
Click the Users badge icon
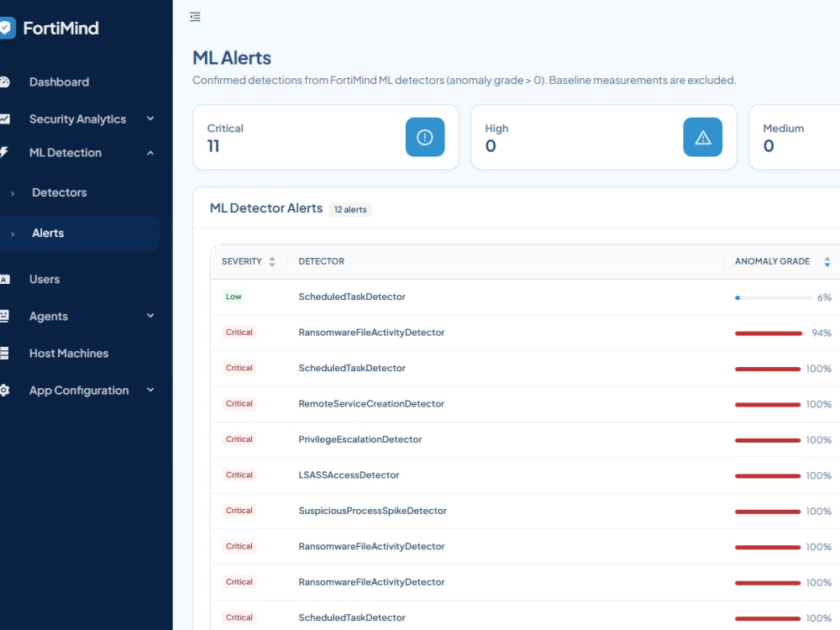(x=4, y=279)
